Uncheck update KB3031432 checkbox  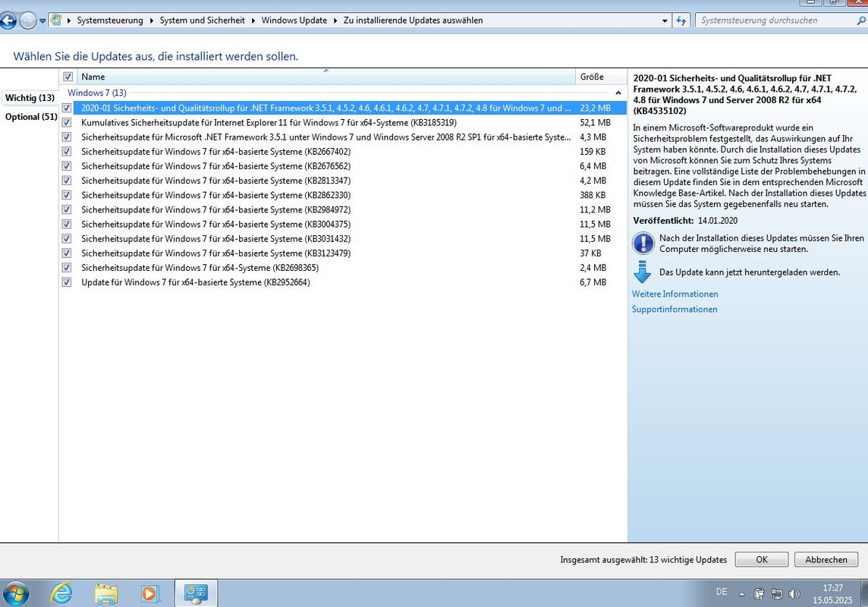pos(67,238)
